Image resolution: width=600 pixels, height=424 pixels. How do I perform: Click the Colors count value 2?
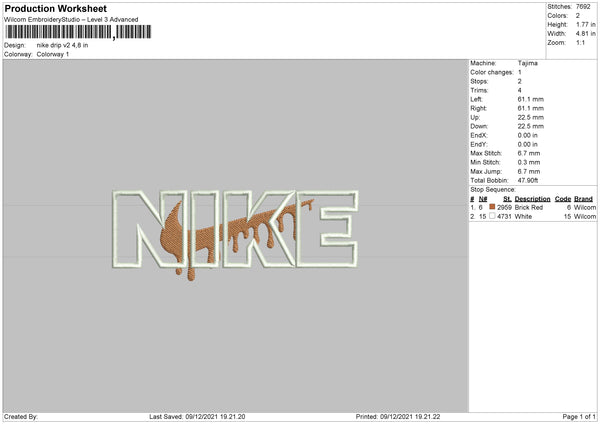tap(578, 16)
